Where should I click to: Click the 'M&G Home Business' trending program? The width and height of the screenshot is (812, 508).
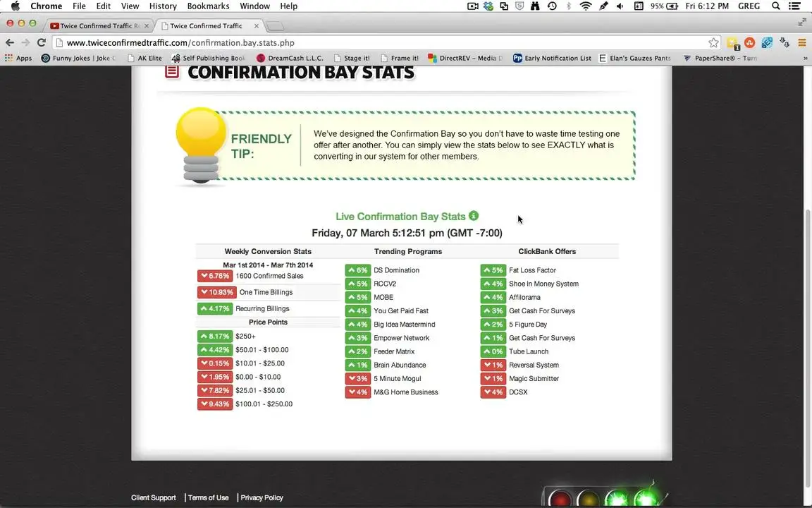click(405, 392)
